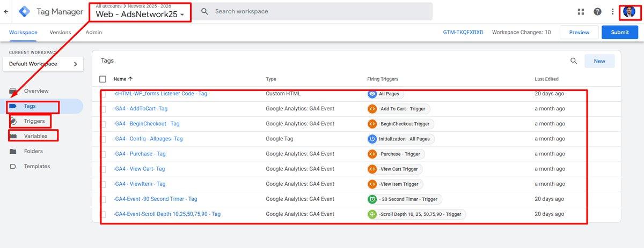Image resolution: width=644 pixels, height=248 pixels.
Task: Click the Add To Cart trigger icon
Action: (x=372, y=109)
